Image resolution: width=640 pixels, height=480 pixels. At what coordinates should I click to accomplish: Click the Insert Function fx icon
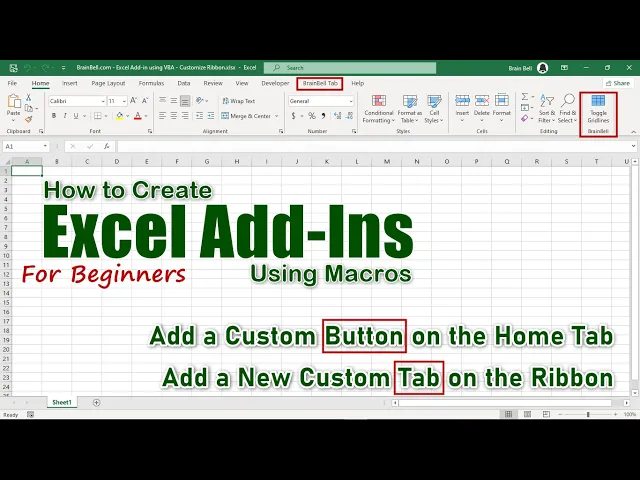(107, 146)
